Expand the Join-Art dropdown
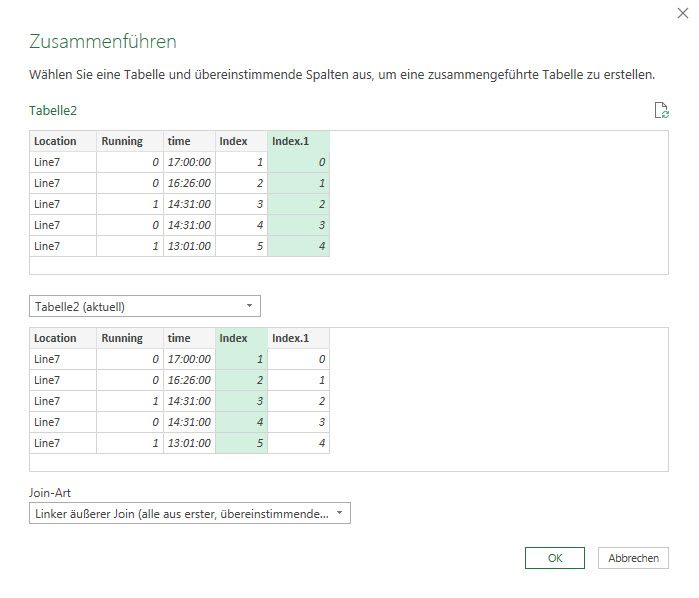Viewport: 699px width, 598px height. [x=190, y=513]
